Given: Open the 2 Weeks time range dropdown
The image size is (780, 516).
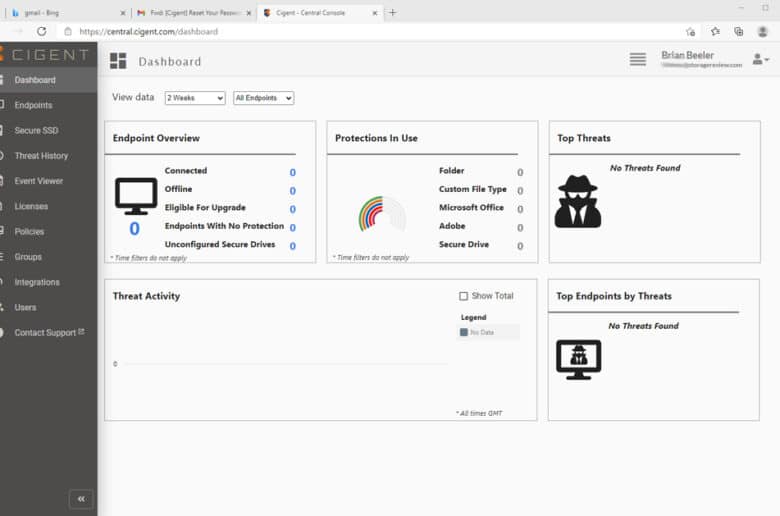Looking at the screenshot, I should point(195,98).
